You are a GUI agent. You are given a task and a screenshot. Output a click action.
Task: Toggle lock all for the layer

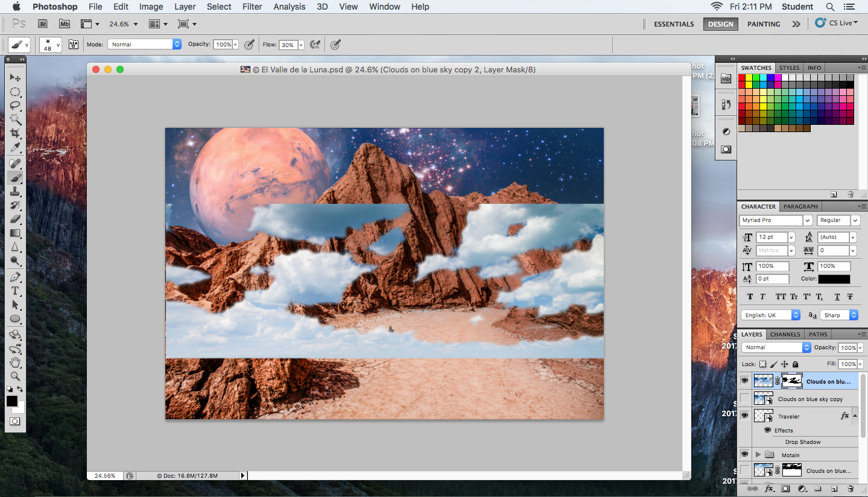tap(795, 364)
